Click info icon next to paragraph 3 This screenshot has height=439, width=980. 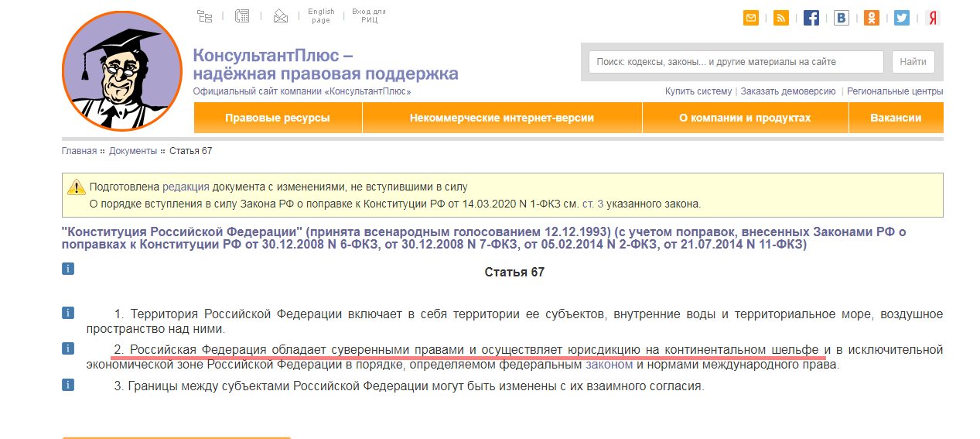point(68,384)
